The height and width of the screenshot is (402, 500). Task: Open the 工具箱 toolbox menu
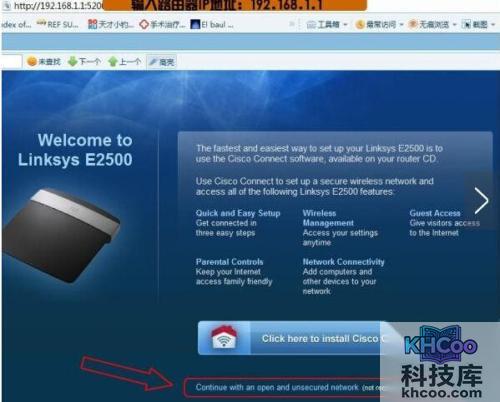(x=327, y=24)
